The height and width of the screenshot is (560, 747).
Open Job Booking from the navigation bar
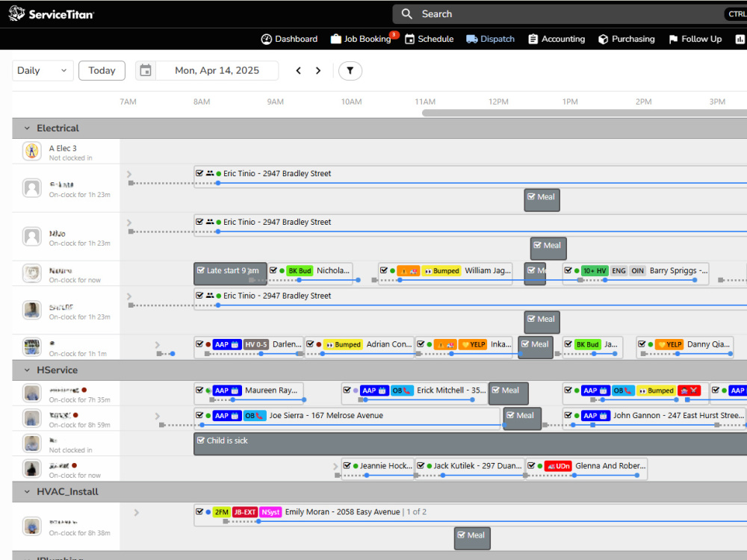point(361,39)
